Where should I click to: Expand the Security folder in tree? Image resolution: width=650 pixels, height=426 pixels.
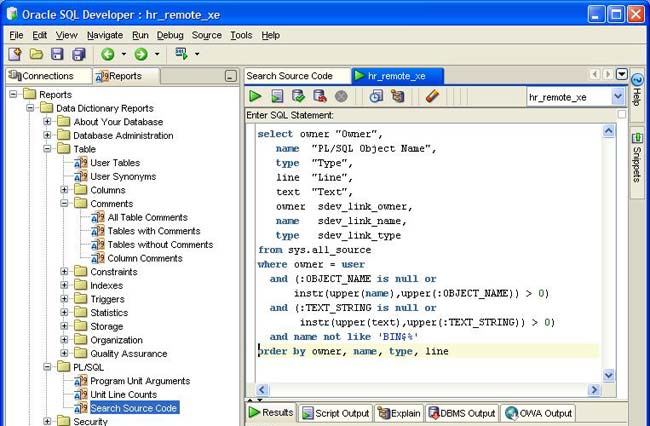[48, 421]
